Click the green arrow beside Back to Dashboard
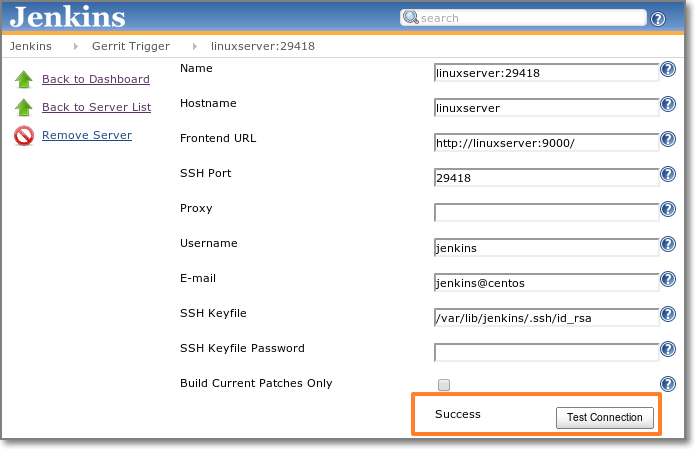 23,80
